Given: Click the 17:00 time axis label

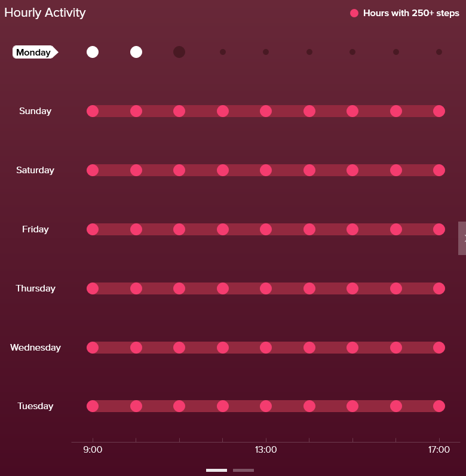Looking at the screenshot, I should point(439,450).
